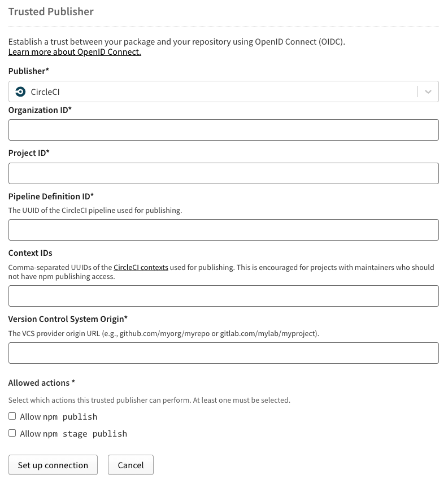The height and width of the screenshot is (488, 448).
Task: Focus the Organization ID input field
Action: tap(224, 130)
